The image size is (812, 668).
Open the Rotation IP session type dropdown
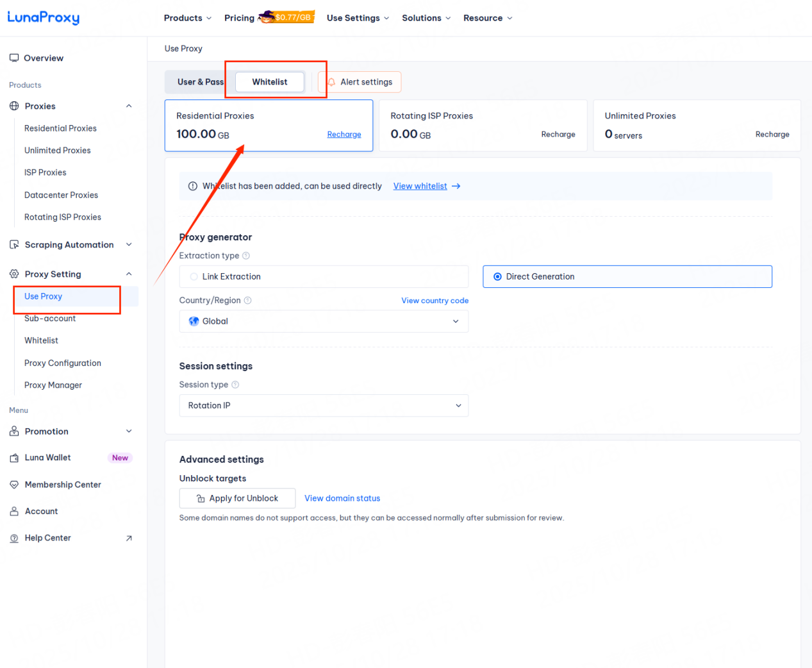[x=324, y=406]
